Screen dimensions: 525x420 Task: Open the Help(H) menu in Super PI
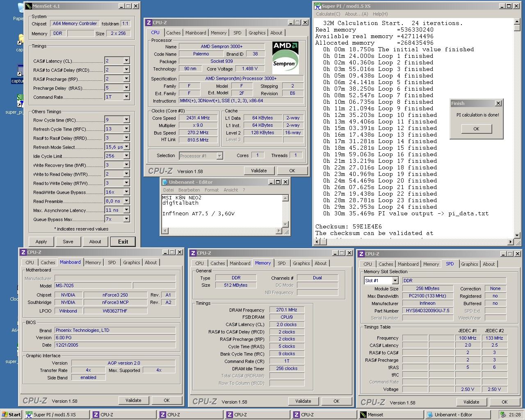380,14
